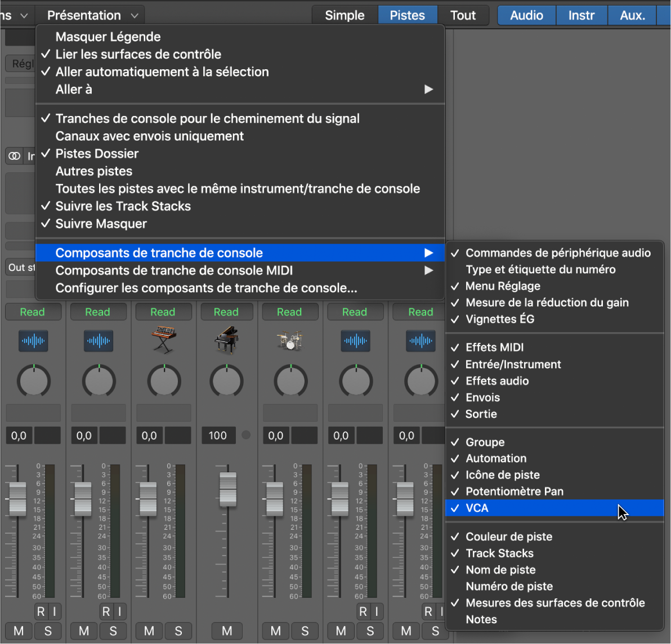This screenshot has height=644, width=671.
Task: Toggle the Instr channel filter button
Action: point(581,15)
